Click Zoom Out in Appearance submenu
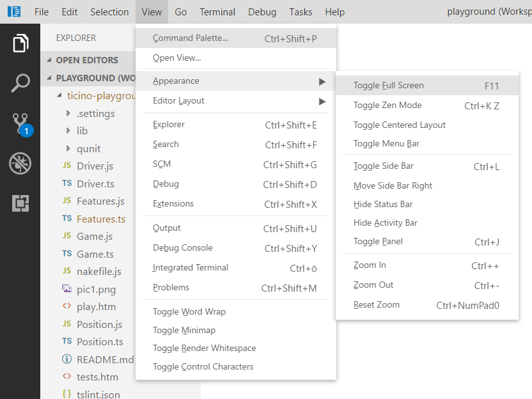The width and height of the screenshot is (532, 399). coord(427,285)
